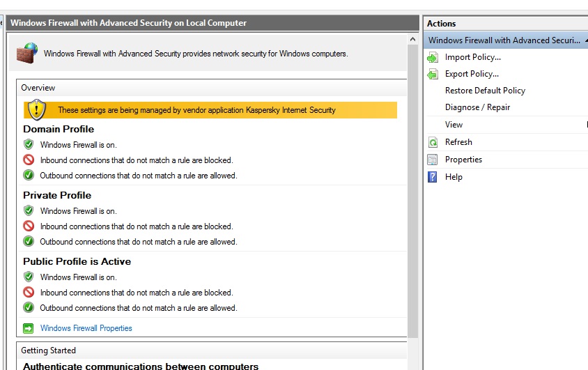Click Domain Profile inbound blocked icon

pos(29,160)
